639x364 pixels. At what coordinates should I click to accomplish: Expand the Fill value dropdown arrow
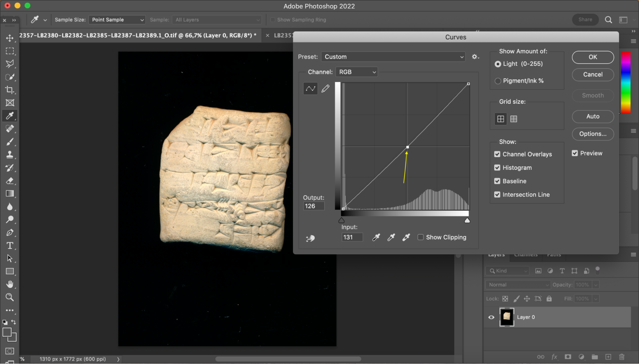pos(596,299)
